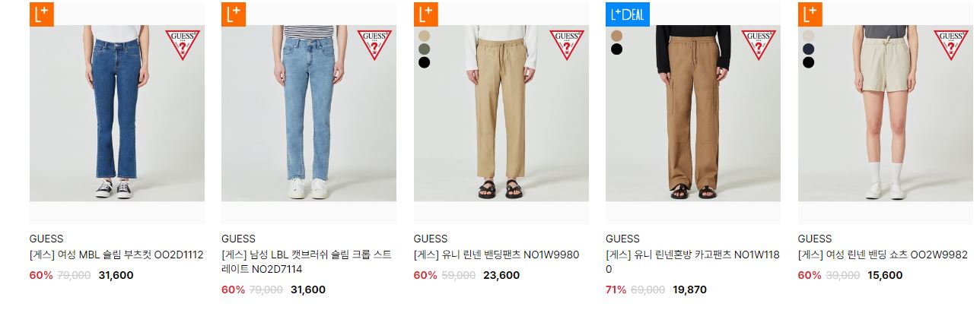980x310 pixels.
Task: Open product title ending NO1W9980
Action: [x=496, y=255]
